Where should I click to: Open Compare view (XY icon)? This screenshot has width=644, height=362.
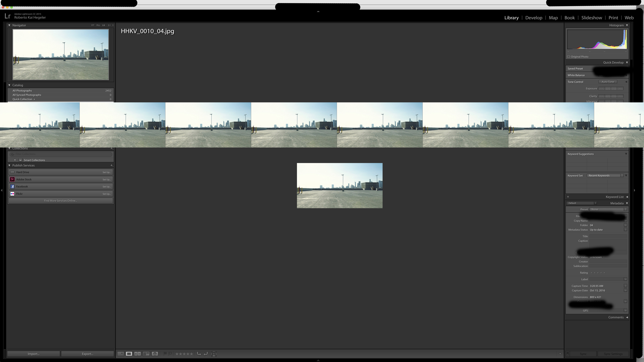click(137, 354)
